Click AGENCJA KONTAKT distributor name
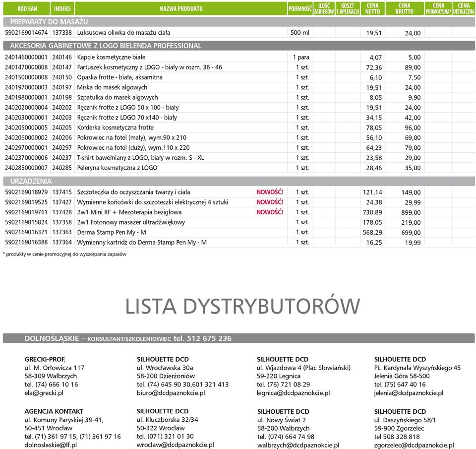 click(54, 411)
